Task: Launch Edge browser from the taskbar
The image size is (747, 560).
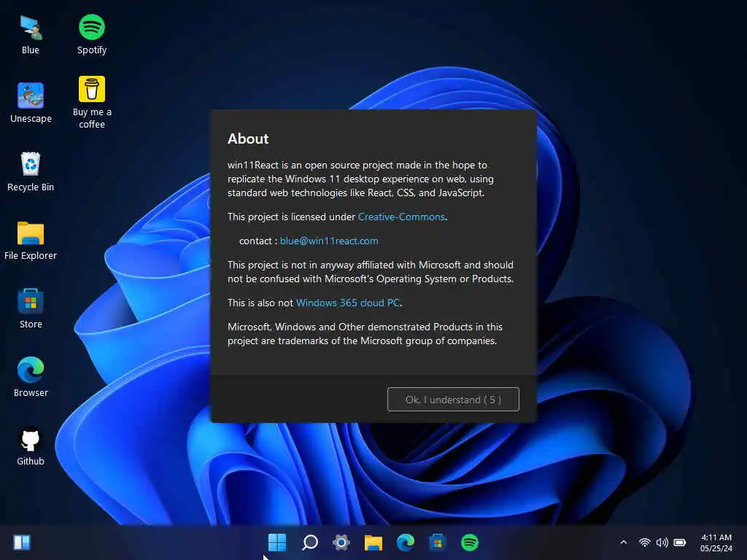Action: (406, 542)
